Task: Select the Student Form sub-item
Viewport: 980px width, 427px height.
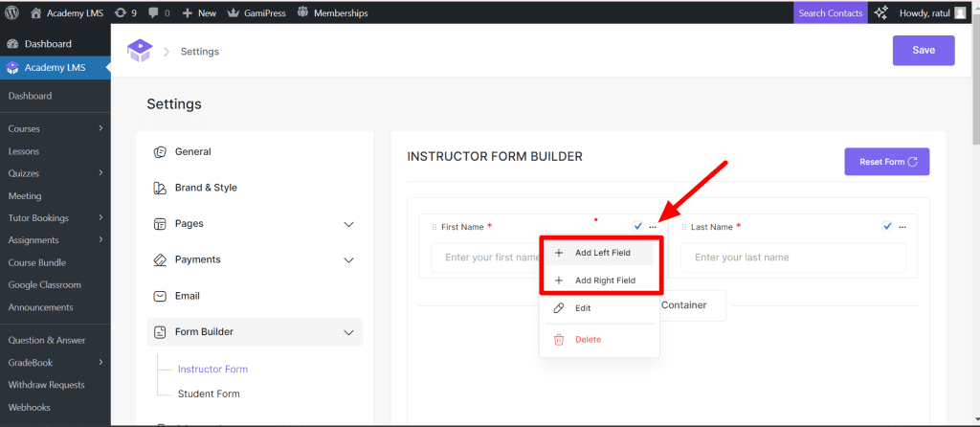Action: click(209, 393)
